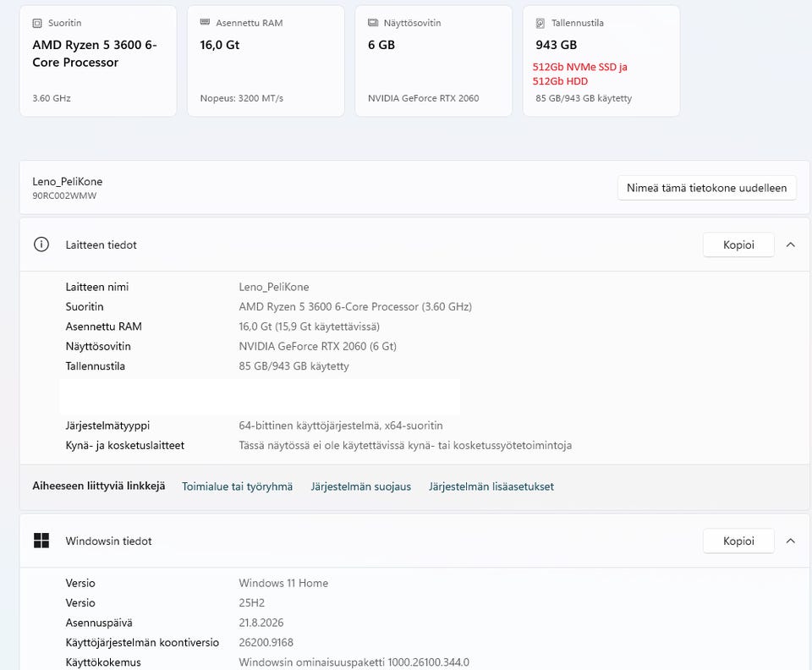Click the Laitteen tiedot section title
The image size is (812, 670).
(101, 244)
